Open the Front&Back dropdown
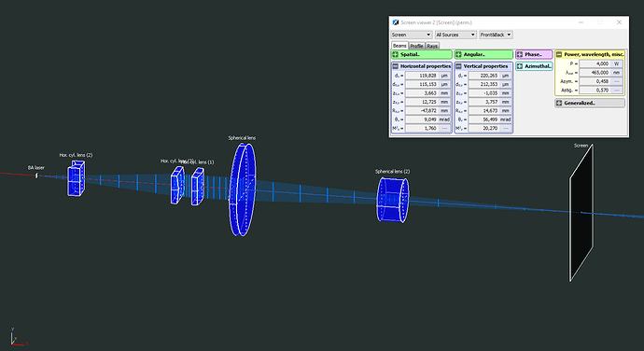644x351 pixels. (496, 35)
